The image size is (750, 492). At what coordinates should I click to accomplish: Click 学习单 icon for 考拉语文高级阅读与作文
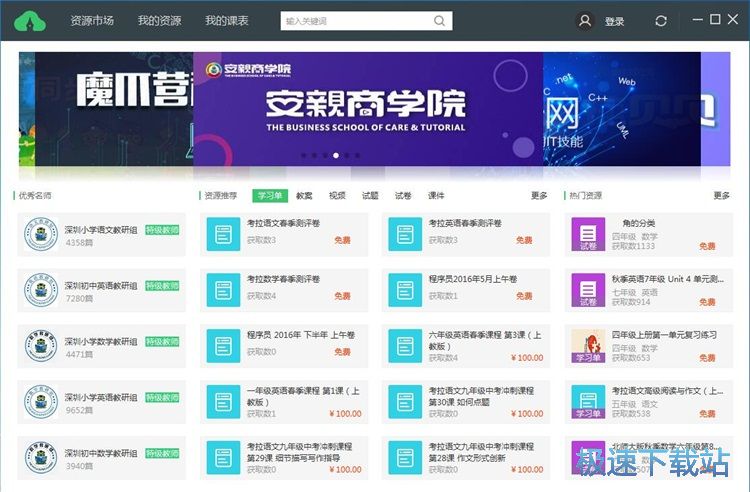click(x=588, y=402)
